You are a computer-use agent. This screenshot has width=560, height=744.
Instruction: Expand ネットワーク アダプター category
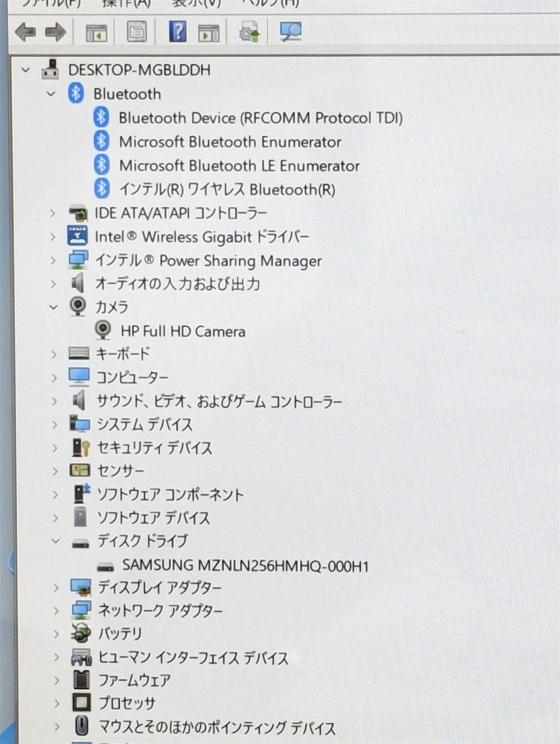click(x=56, y=611)
